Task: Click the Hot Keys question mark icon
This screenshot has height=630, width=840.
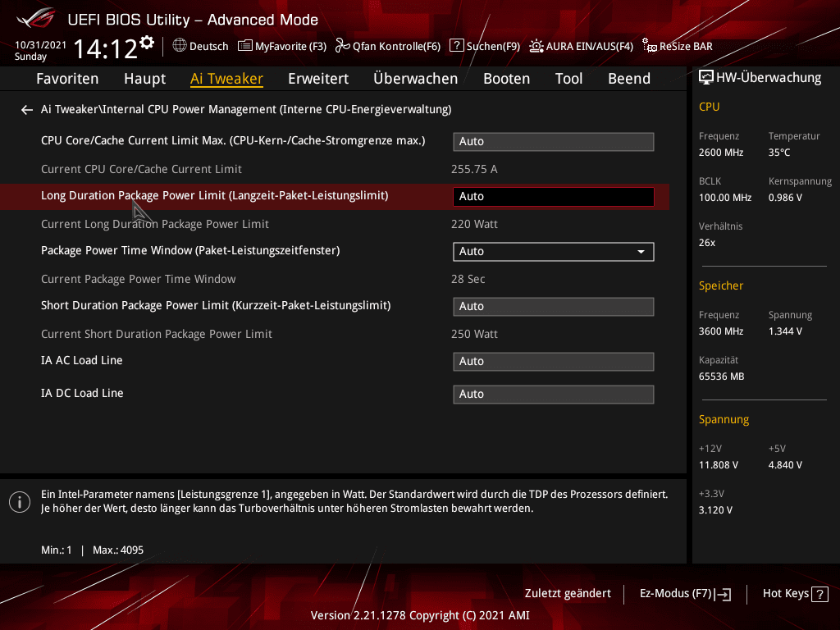Action: (x=819, y=594)
